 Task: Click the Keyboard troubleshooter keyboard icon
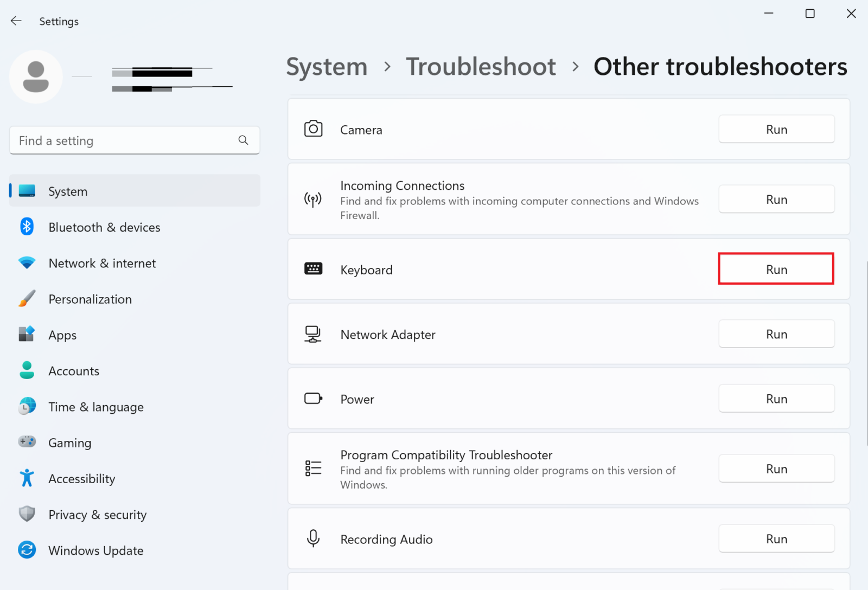[313, 269]
